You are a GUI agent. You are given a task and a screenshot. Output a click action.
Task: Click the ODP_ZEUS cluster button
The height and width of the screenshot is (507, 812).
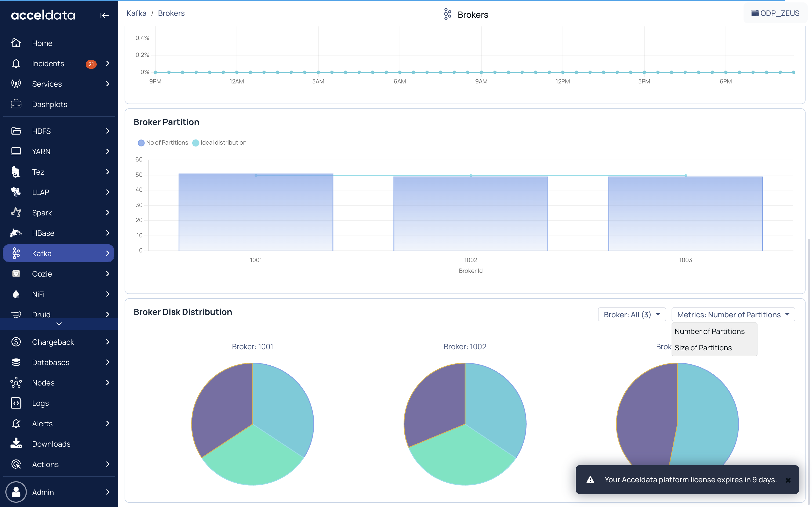tap(775, 13)
